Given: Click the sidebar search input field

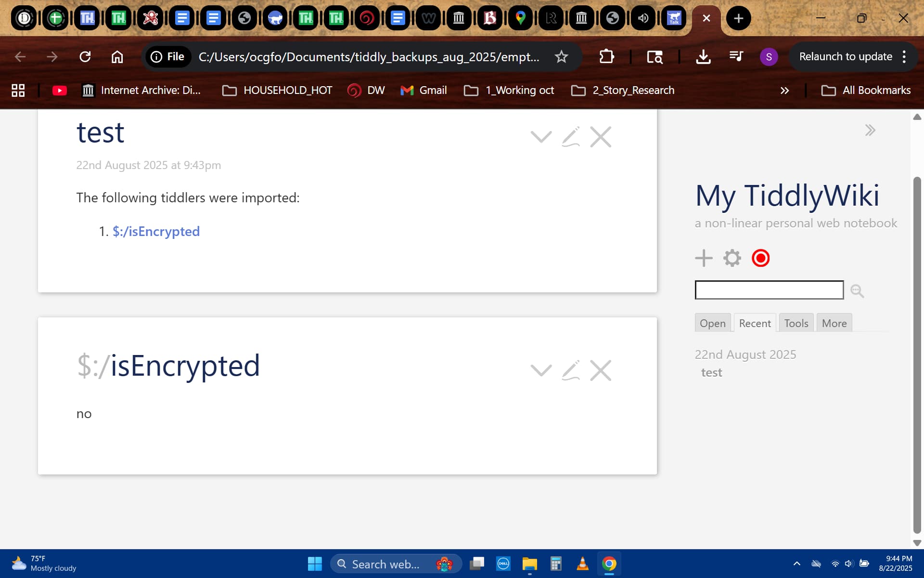Looking at the screenshot, I should [x=769, y=290].
